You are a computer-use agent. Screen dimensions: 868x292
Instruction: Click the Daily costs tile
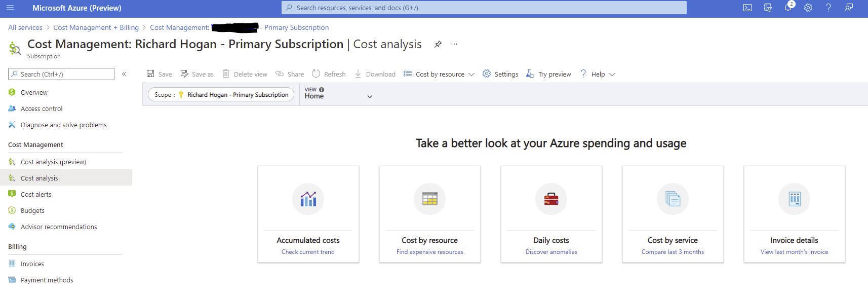[551, 214]
